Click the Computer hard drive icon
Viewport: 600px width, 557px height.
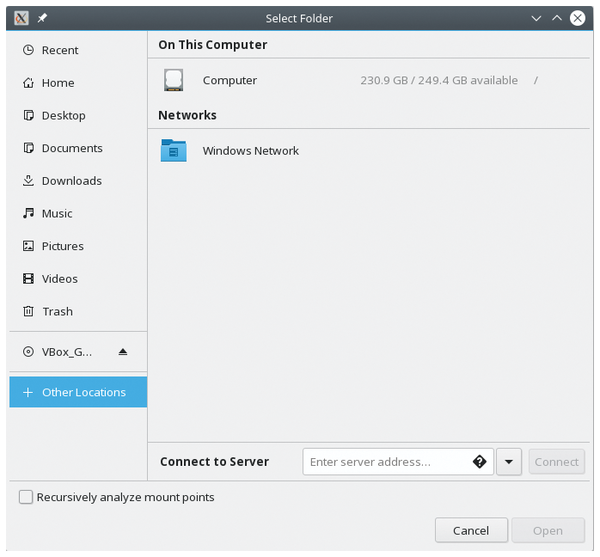click(x=174, y=80)
